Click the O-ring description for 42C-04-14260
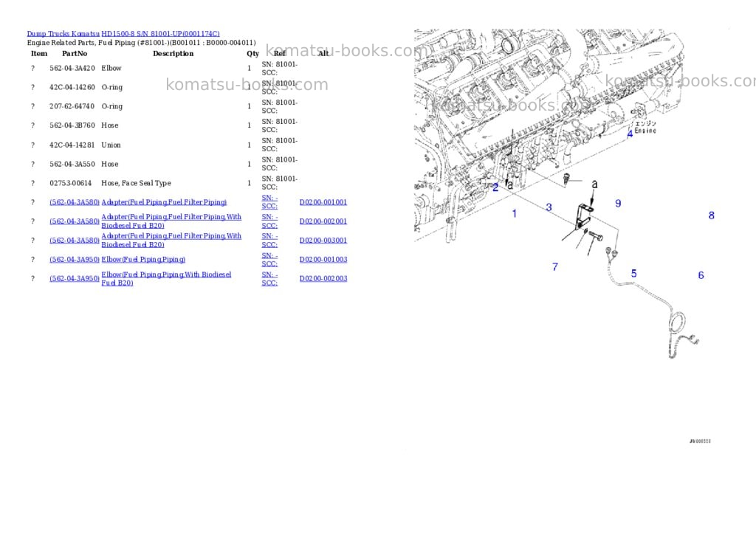756x535 pixels. tap(112, 87)
